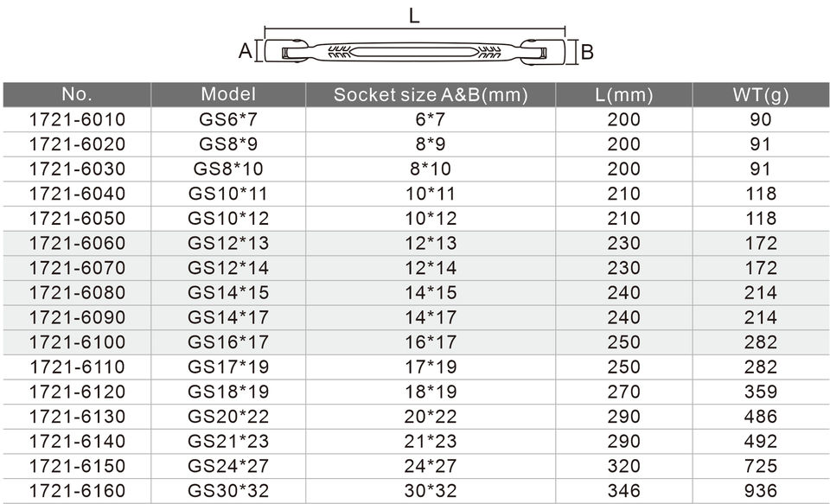This screenshot has height=504, width=830.
Task: Click the 'Socket size A&B(mm)' header
Action: (x=431, y=95)
